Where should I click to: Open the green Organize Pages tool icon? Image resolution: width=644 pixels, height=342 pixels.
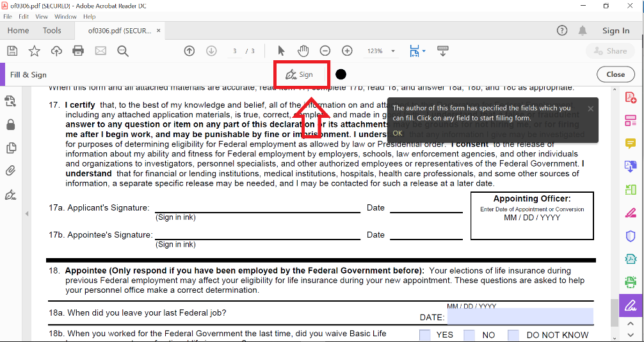[631, 190]
